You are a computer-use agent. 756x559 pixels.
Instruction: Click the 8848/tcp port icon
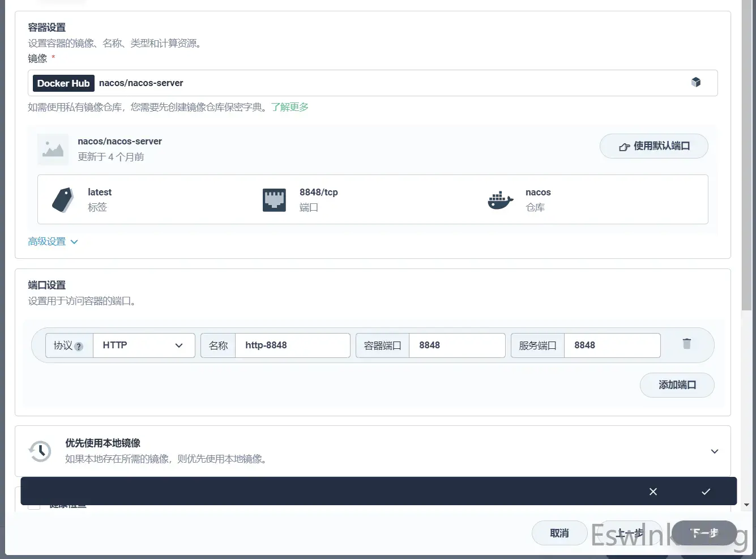[x=274, y=200]
